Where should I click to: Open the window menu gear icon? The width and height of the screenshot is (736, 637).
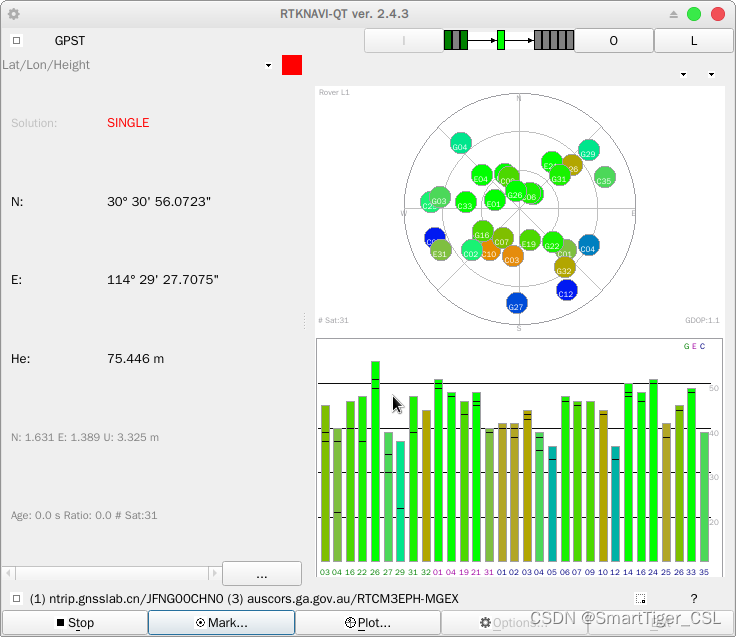[x=14, y=14]
